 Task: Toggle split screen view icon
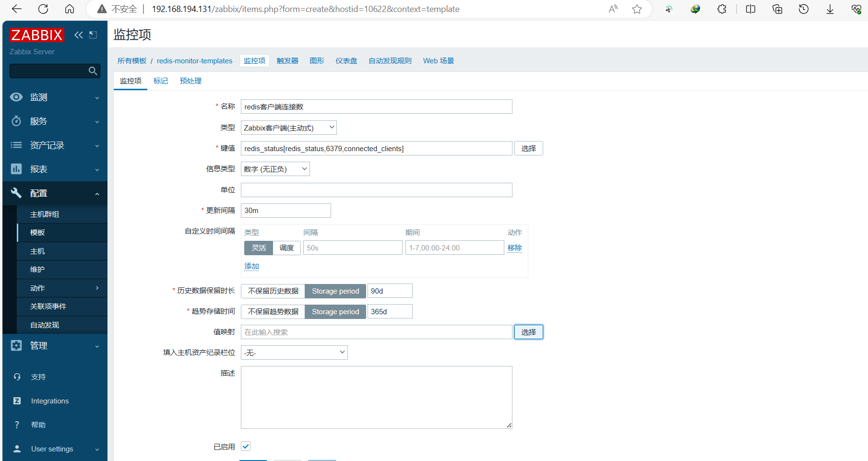[750, 9]
